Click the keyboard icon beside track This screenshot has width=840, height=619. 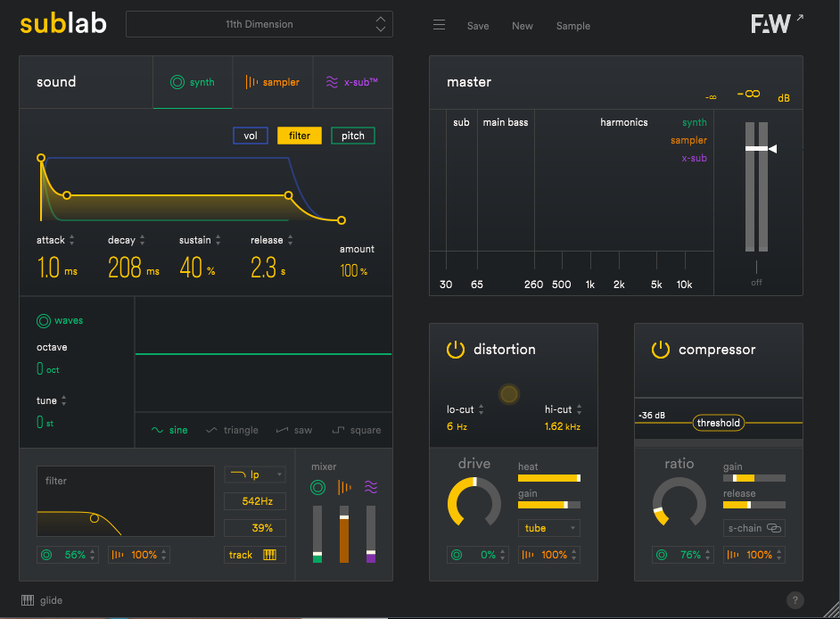(x=269, y=555)
